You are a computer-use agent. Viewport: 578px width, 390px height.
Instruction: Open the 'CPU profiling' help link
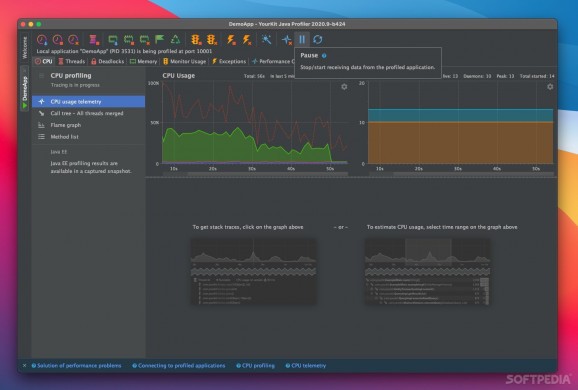point(255,366)
